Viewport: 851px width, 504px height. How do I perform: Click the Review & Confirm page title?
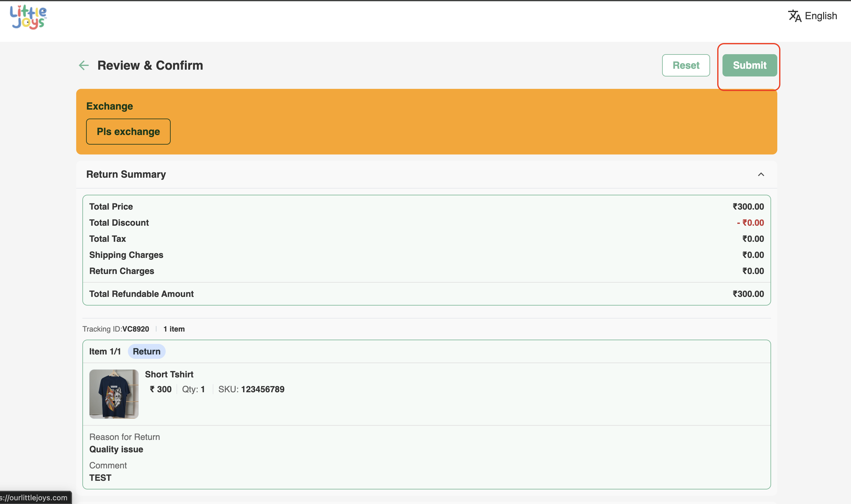tap(150, 65)
